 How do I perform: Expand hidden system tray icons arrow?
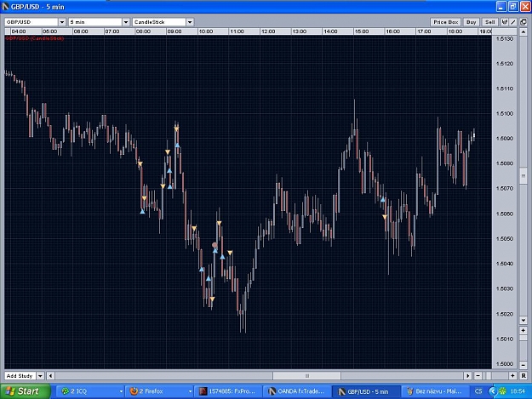click(493, 391)
